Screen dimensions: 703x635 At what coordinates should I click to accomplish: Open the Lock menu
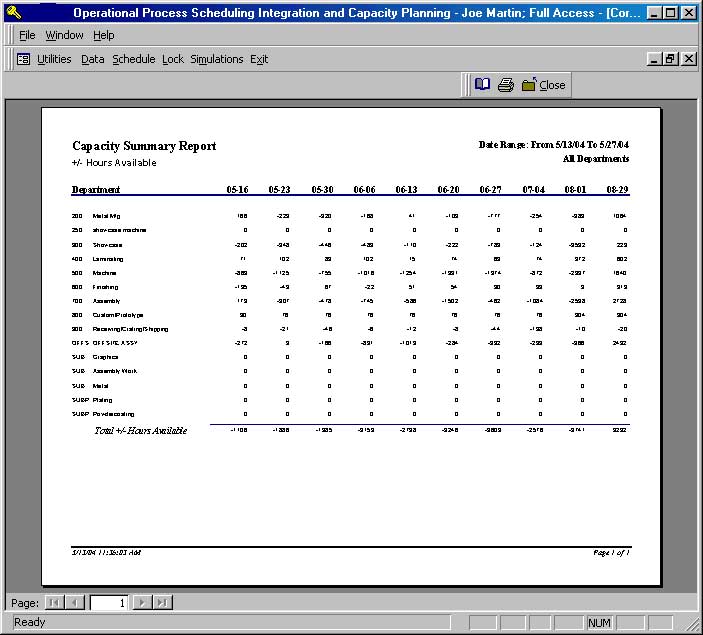pos(173,59)
